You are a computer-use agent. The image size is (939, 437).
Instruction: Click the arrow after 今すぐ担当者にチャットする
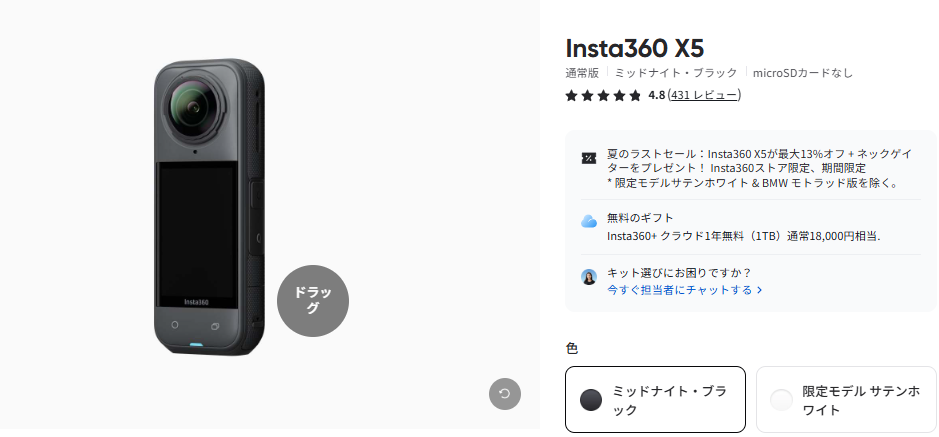(759, 290)
